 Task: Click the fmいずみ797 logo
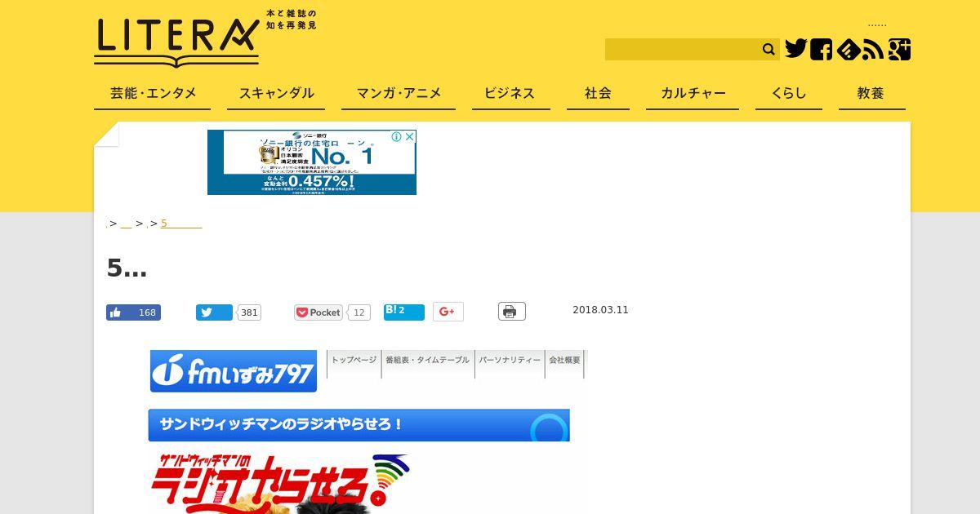(234, 372)
